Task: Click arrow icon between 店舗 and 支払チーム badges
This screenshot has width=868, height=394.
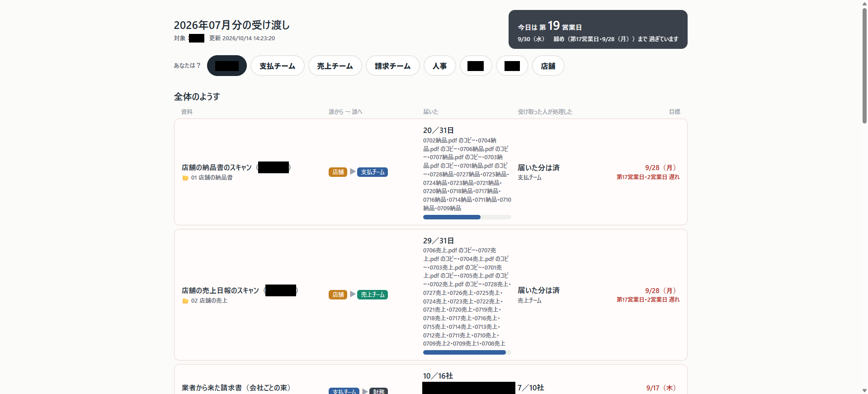Action: point(353,171)
